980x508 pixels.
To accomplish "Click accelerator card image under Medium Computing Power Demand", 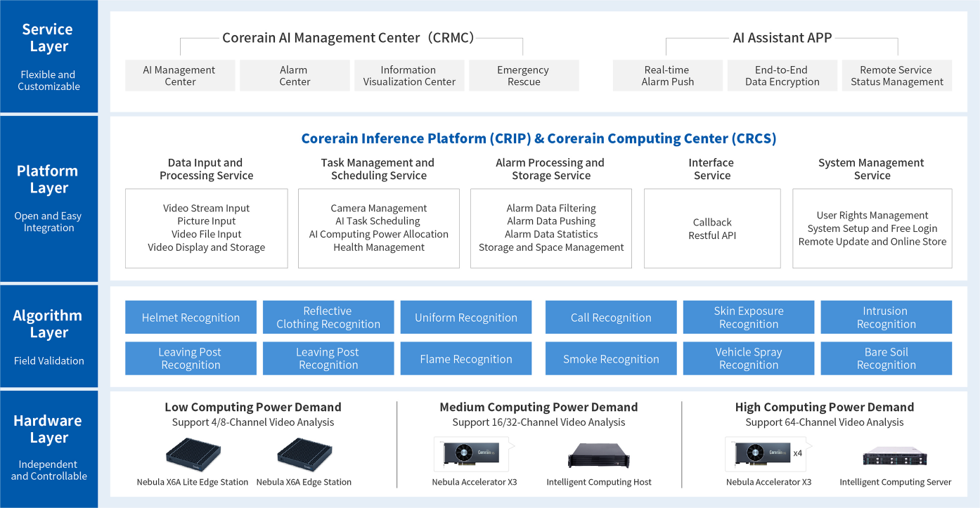I will click(474, 454).
